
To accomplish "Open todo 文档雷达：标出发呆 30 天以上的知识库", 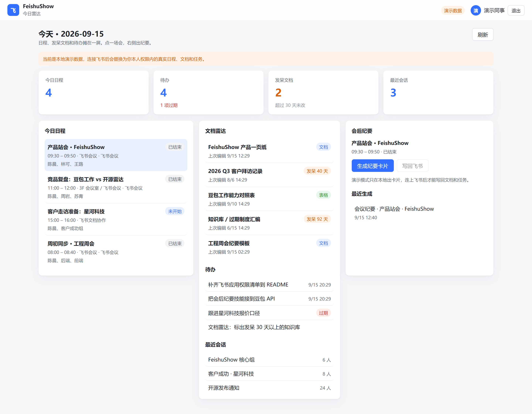I will [x=269, y=327].
